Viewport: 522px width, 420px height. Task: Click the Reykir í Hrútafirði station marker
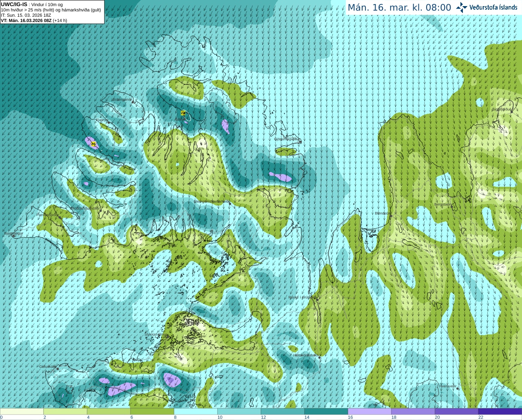tap(317, 299)
